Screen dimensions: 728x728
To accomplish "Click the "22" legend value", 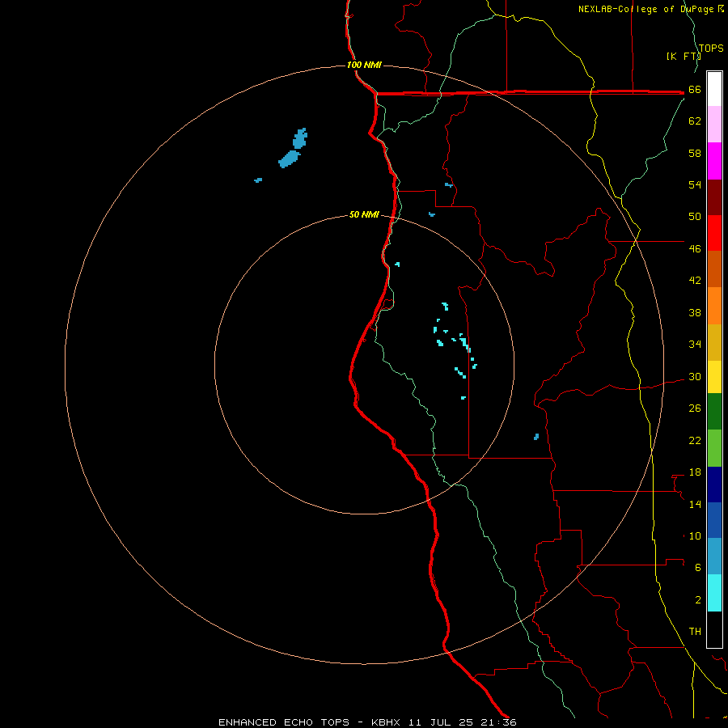I will point(695,441).
